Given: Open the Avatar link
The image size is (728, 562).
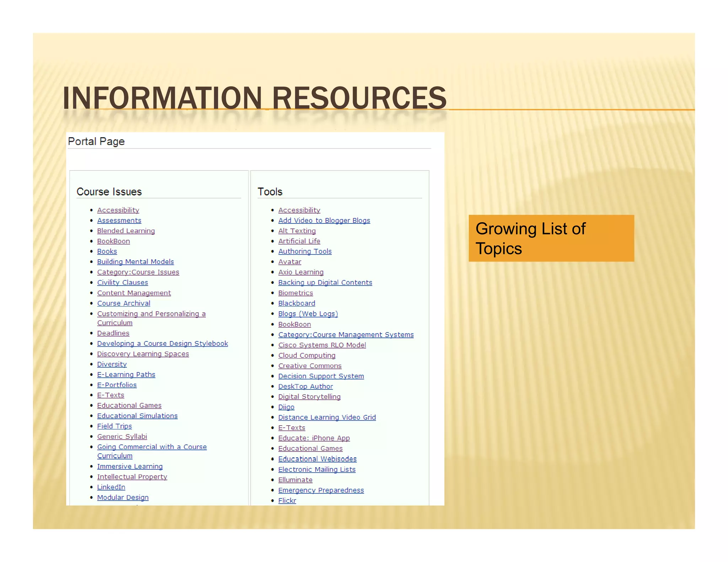Looking at the screenshot, I should point(290,262).
